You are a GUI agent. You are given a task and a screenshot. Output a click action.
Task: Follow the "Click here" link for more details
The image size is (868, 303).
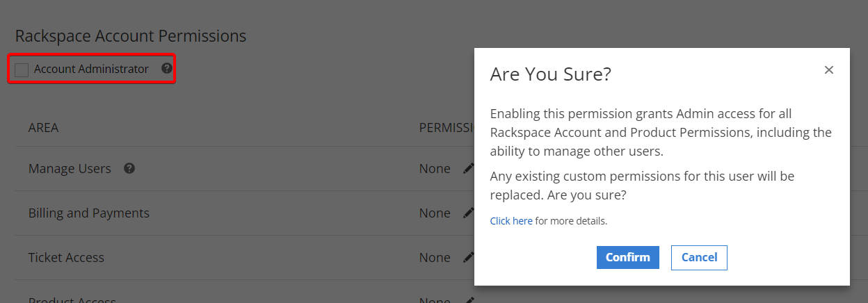(511, 221)
